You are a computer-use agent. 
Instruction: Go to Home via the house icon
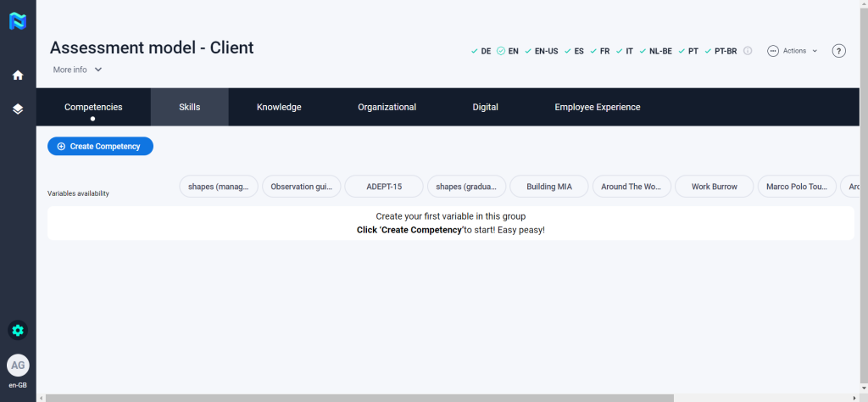[x=18, y=75]
